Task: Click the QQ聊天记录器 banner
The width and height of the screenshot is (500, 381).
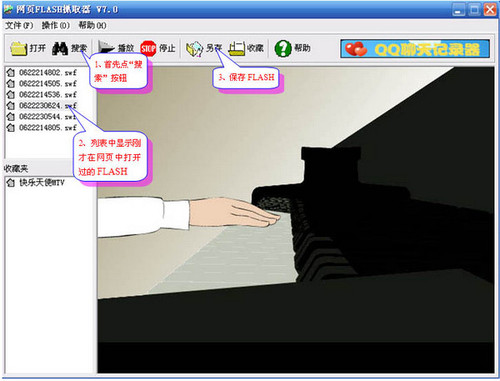Action: coord(415,49)
